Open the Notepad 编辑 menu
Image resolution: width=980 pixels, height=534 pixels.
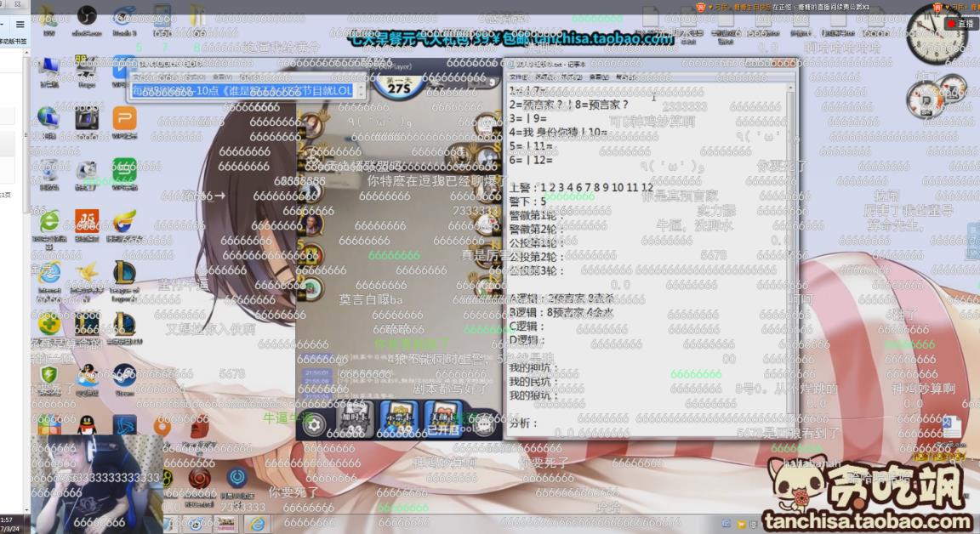[544, 77]
